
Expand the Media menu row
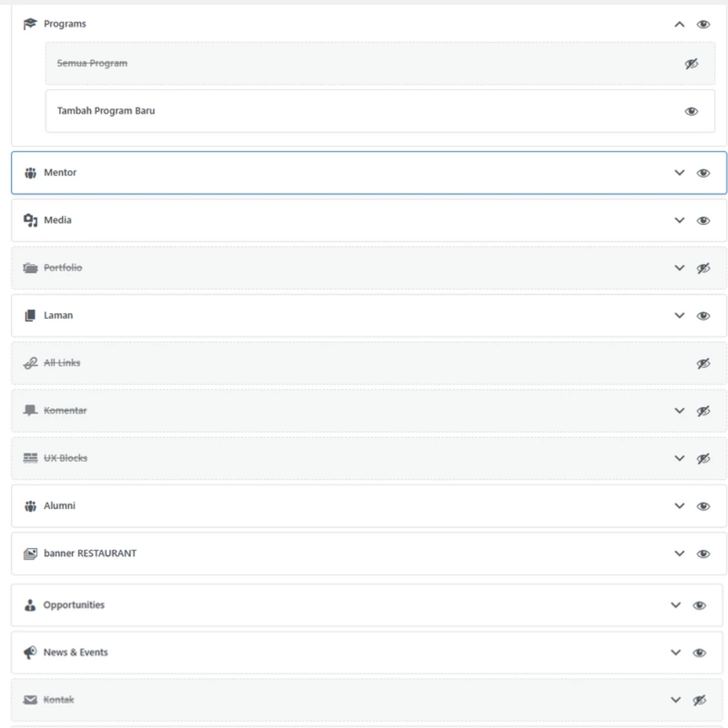(679, 221)
